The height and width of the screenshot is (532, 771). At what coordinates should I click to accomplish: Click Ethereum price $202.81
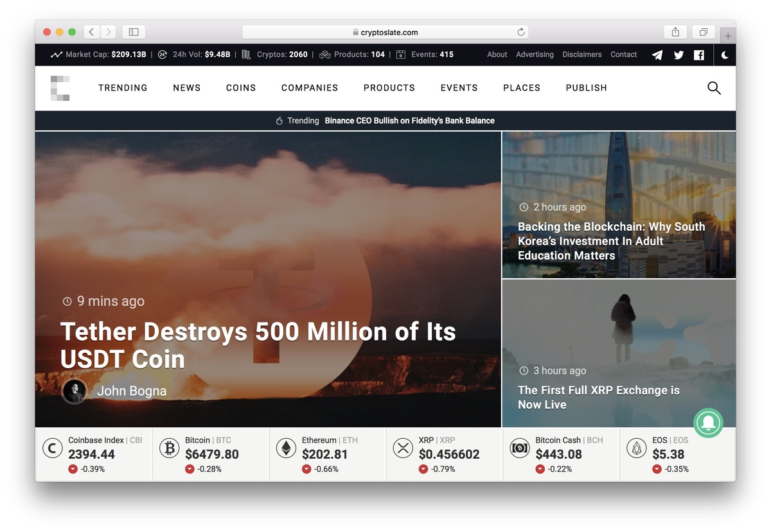click(325, 454)
